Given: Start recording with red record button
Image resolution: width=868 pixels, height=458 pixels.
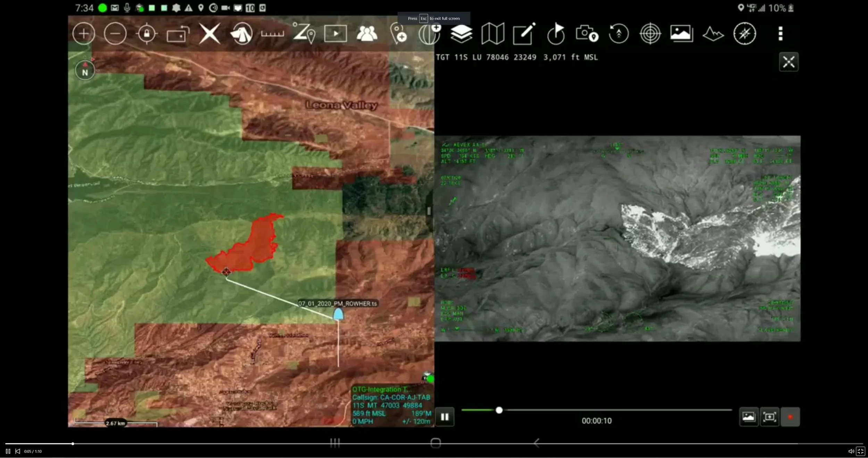Looking at the screenshot, I should pos(790,417).
